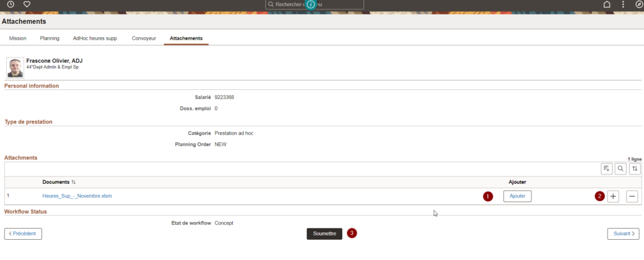
Task: Open the three-dot actions menu
Action: 623,4
